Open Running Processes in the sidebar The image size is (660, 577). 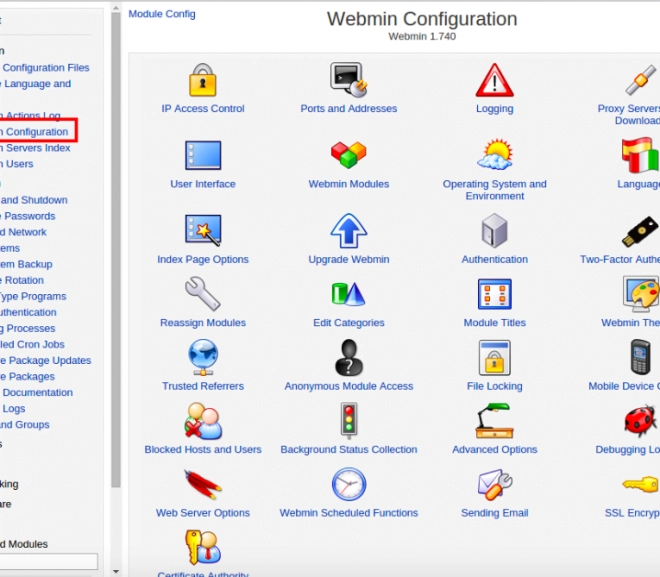(27, 328)
